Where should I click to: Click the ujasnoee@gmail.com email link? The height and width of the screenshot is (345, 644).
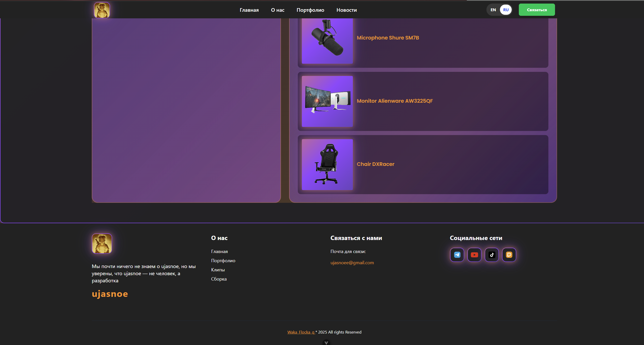(x=352, y=262)
